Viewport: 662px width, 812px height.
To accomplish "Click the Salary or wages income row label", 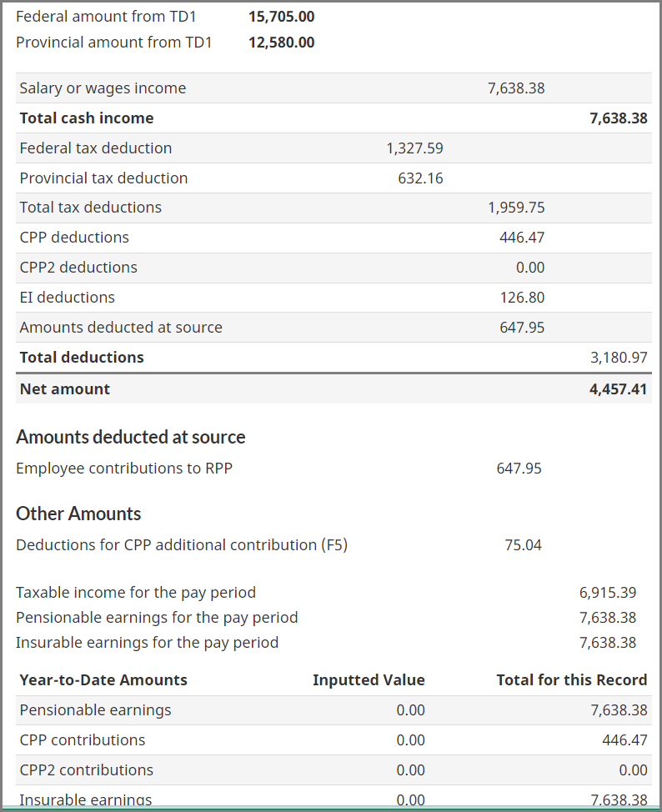I will 103,88.
